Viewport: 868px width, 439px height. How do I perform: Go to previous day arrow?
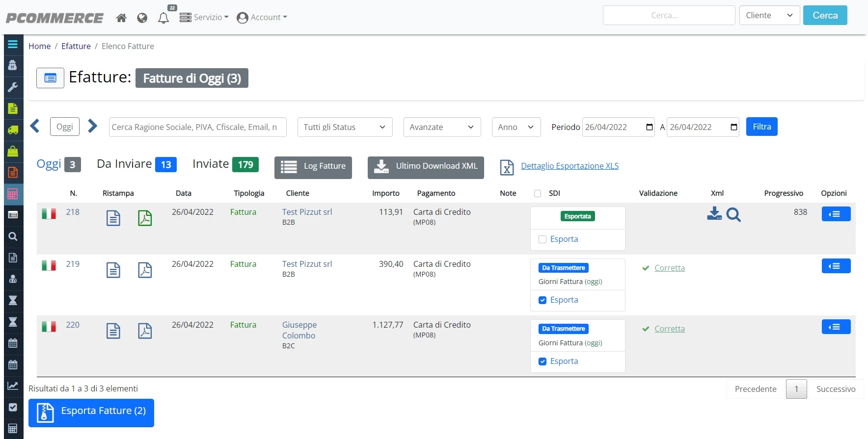pyautogui.click(x=35, y=126)
